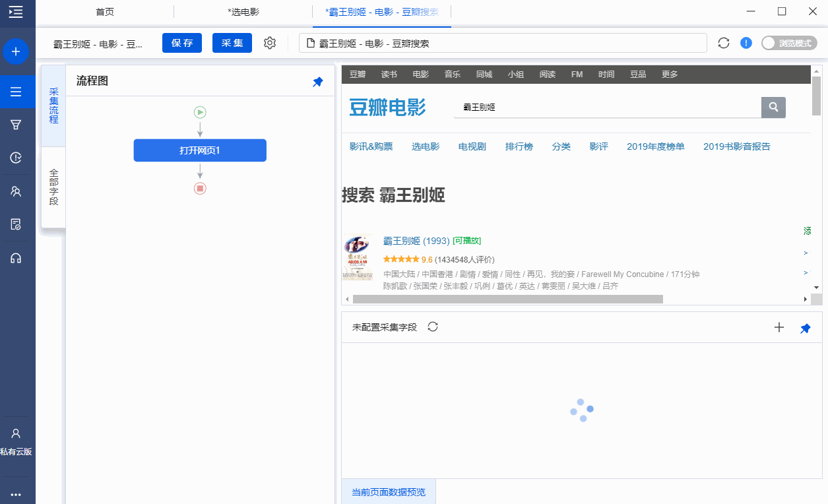Click FM in top bar
The height and width of the screenshot is (504, 828).
pos(577,75)
